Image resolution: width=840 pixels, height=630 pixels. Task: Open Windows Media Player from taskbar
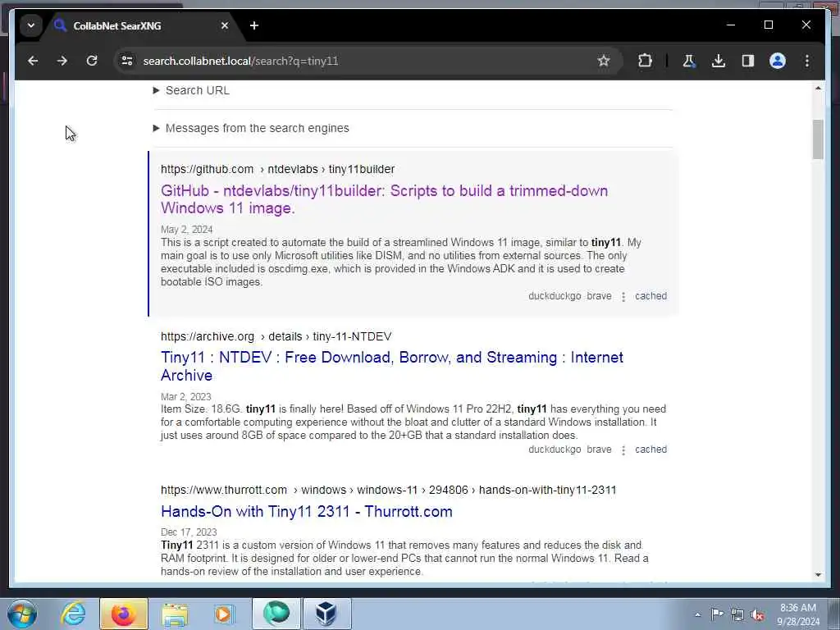225,614
